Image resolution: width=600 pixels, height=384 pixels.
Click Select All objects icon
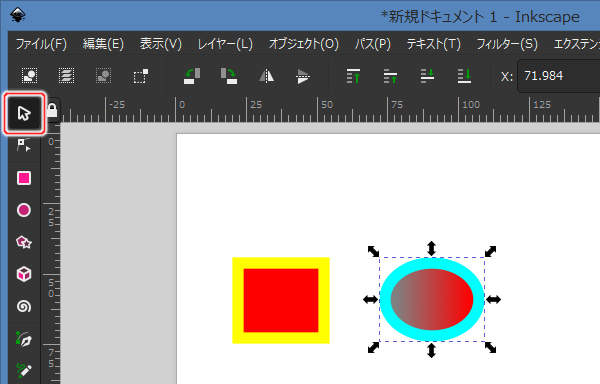point(29,76)
